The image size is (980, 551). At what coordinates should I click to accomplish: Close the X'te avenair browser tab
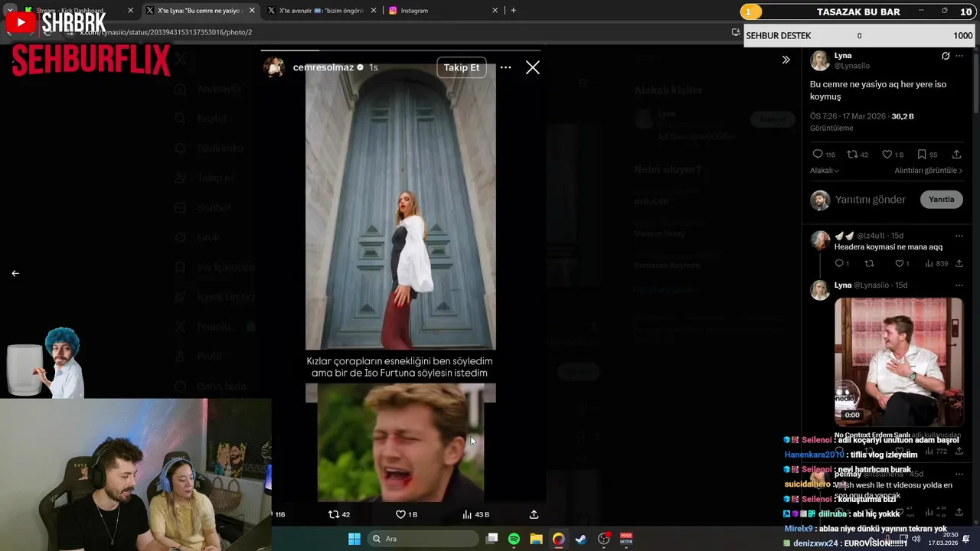[x=373, y=11]
